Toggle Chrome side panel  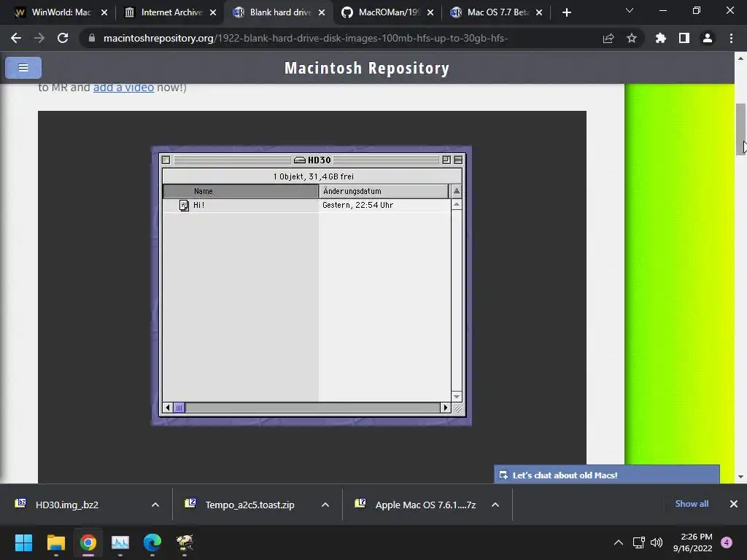[x=684, y=38]
